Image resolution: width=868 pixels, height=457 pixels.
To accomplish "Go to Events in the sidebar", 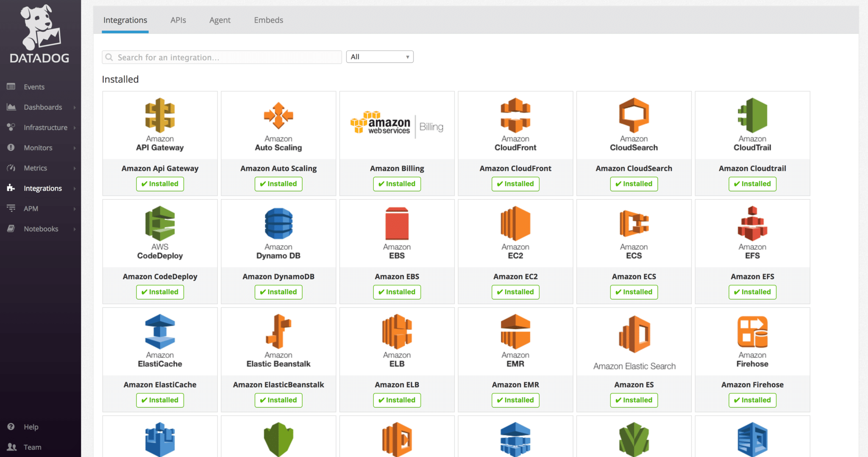I will (34, 87).
